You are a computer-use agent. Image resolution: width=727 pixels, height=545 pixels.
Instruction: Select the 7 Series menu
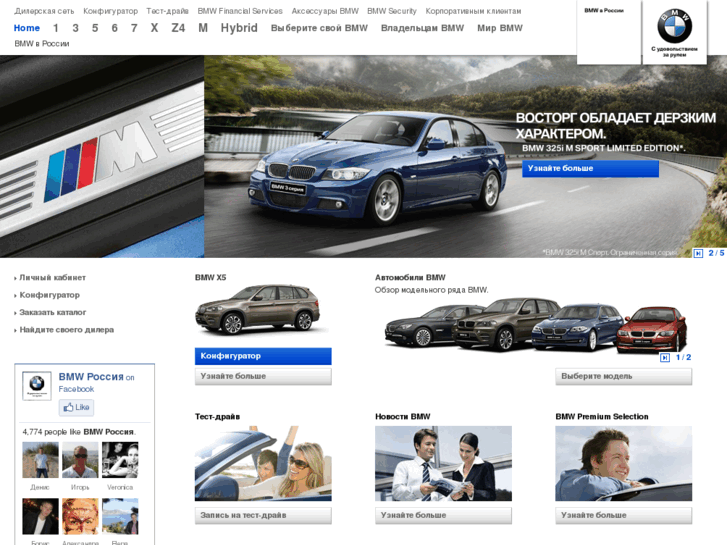(134, 28)
